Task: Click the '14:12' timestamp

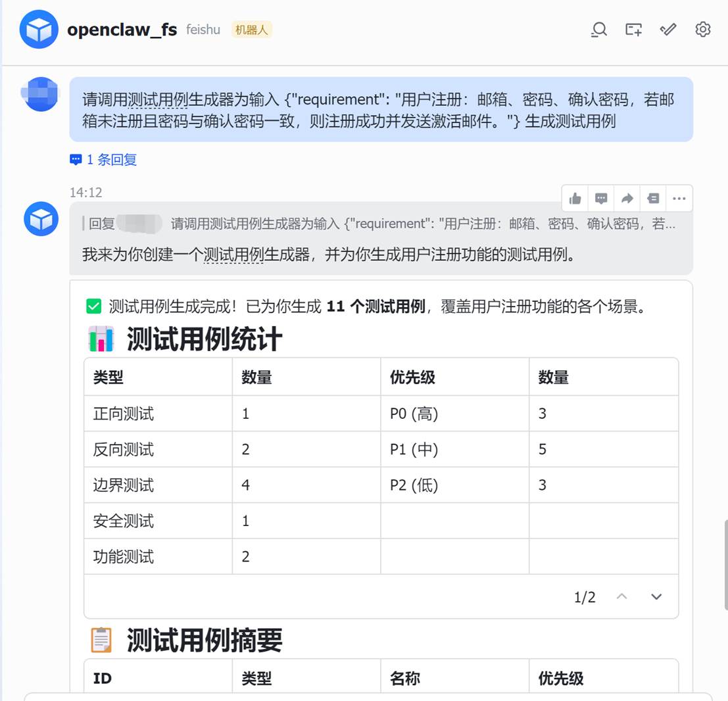Action: 86,192
